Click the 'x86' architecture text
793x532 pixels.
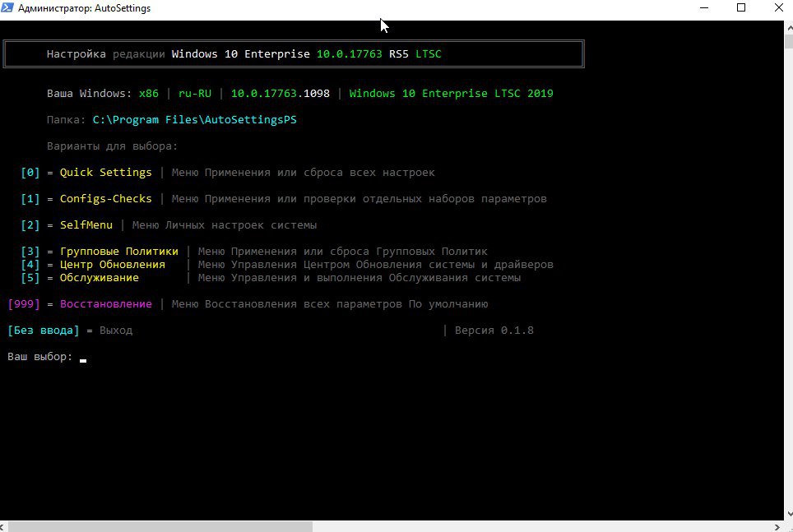coord(149,94)
